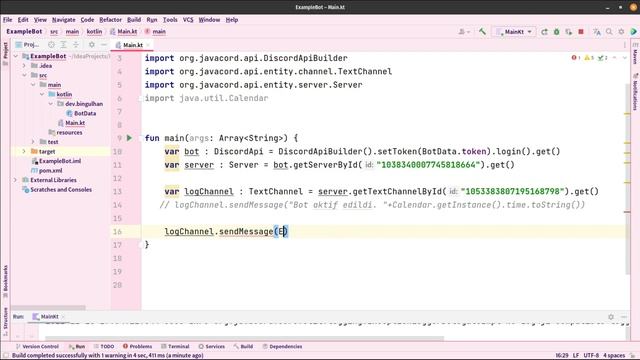Image resolution: width=640 pixels, height=360 pixels.
Task: Select ExampleBot.iml in project tree
Action: click(x=56, y=161)
